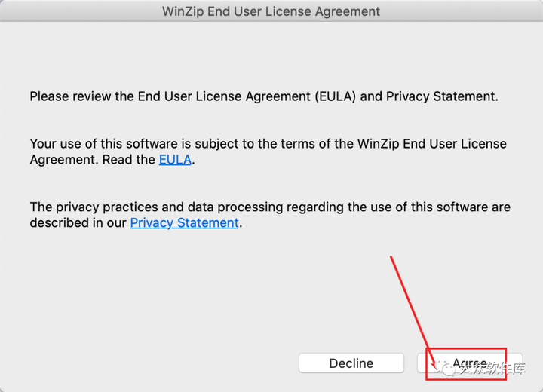Accept the WinZip license terms

pos(470,363)
